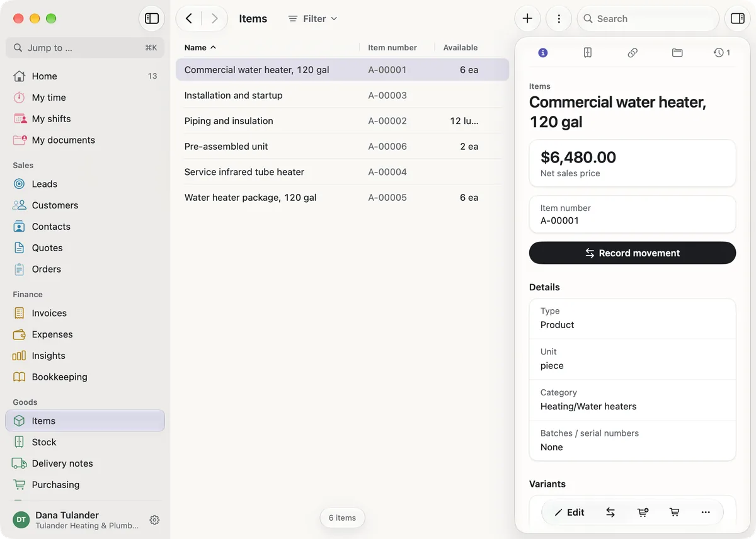
Task: Open the linked records chain tab
Action: click(x=633, y=53)
